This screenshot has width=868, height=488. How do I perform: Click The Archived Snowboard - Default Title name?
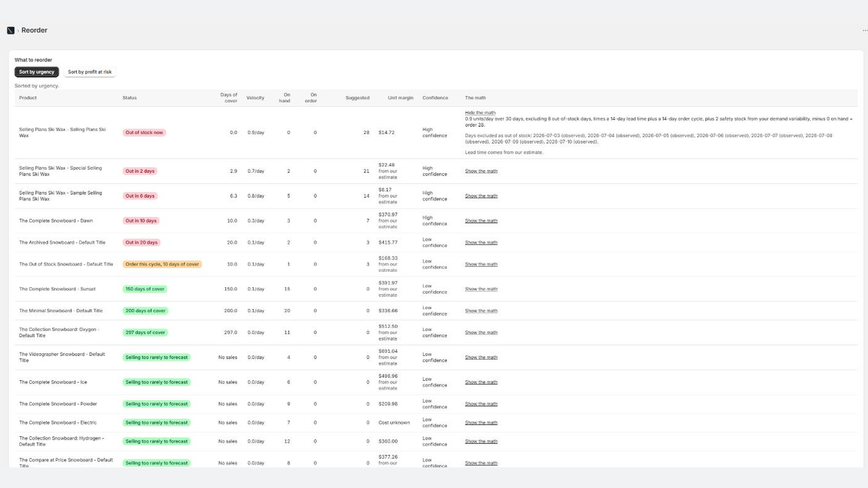pyautogui.click(x=62, y=243)
